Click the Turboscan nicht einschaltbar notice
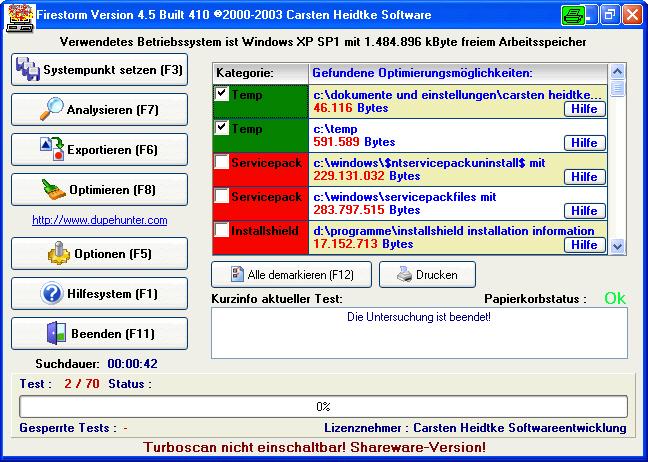648x462 pixels. tap(314, 447)
